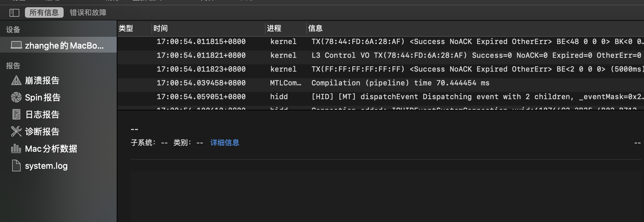Click the crash report warning triangle icon
Image resolution: width=644 pixels, height=222 pixels.
16,80
